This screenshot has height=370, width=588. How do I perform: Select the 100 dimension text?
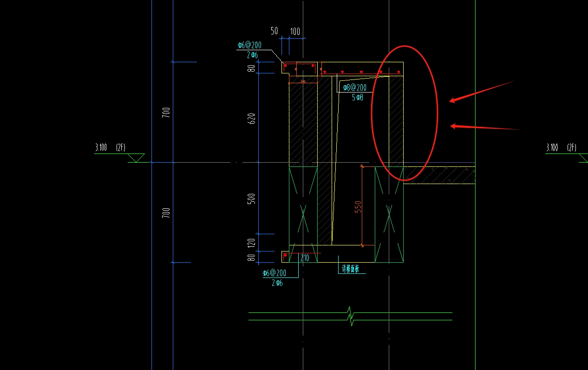click(295, 31)
